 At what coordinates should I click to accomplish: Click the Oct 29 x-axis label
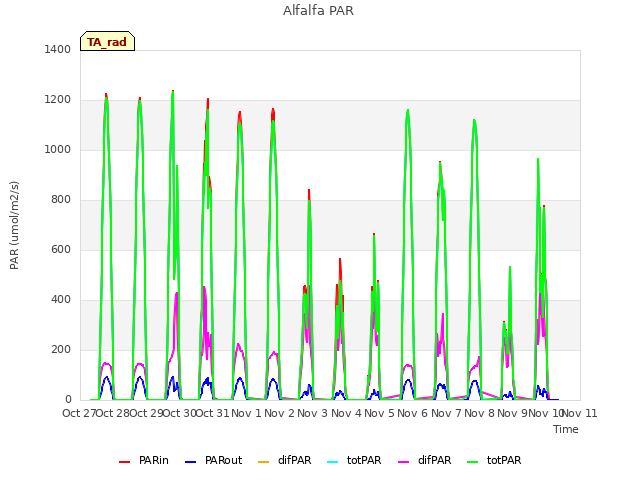pyautogui.click(x=146, y=413)
